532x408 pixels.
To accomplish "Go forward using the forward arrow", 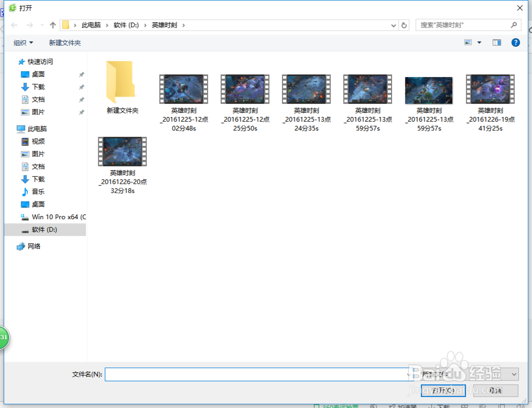I will 30,25.
